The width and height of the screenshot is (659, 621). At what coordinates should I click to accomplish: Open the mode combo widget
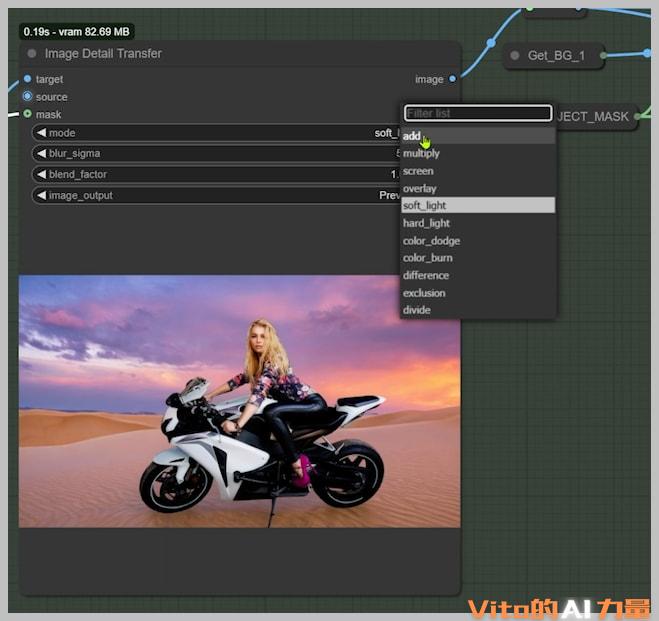[x=216, y=133]
